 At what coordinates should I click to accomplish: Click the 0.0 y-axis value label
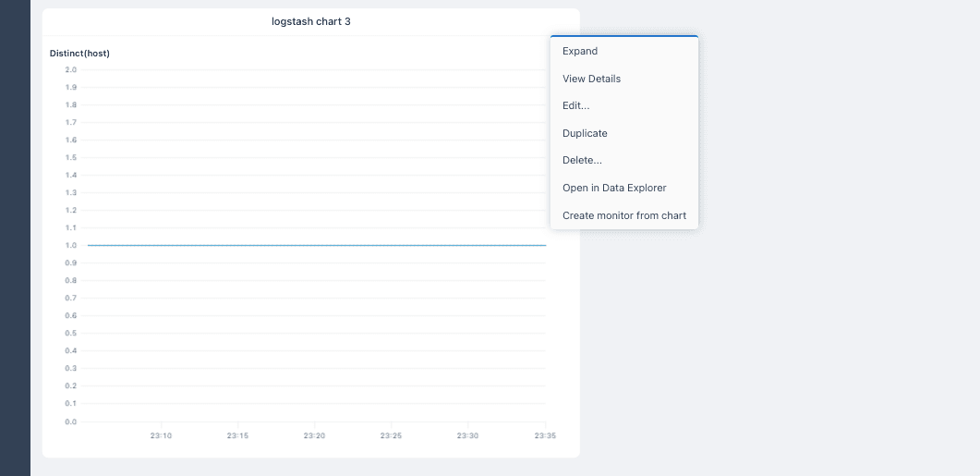[70, 421]
